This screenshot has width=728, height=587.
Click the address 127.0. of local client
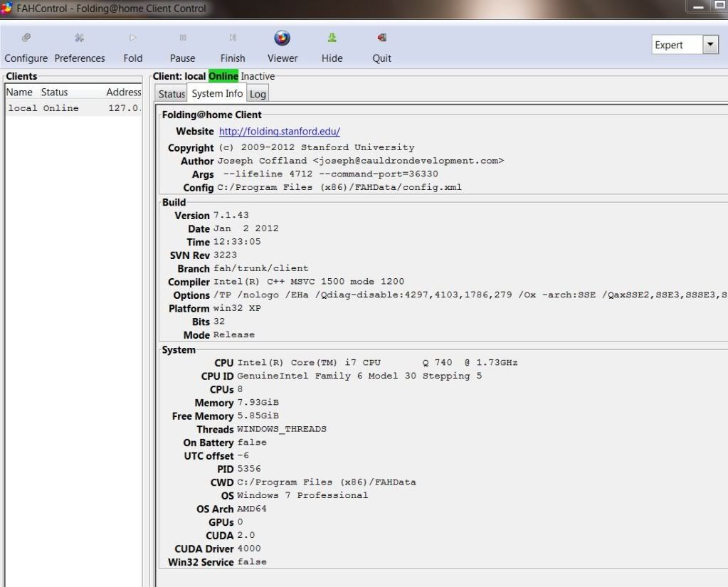click(124, 108)
